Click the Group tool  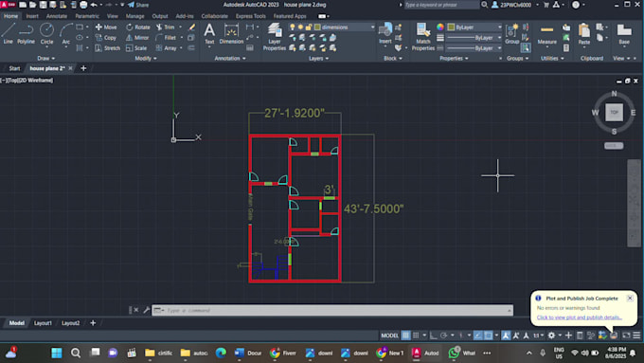click(511, 33)
